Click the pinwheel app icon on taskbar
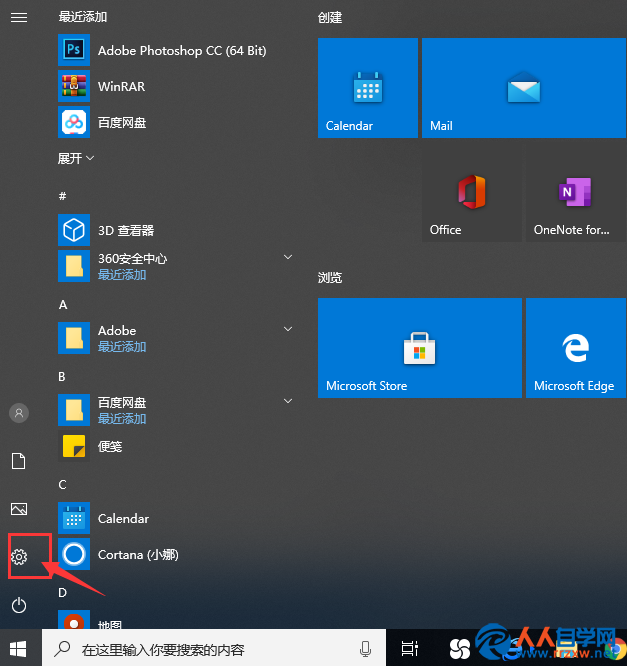 460,649
